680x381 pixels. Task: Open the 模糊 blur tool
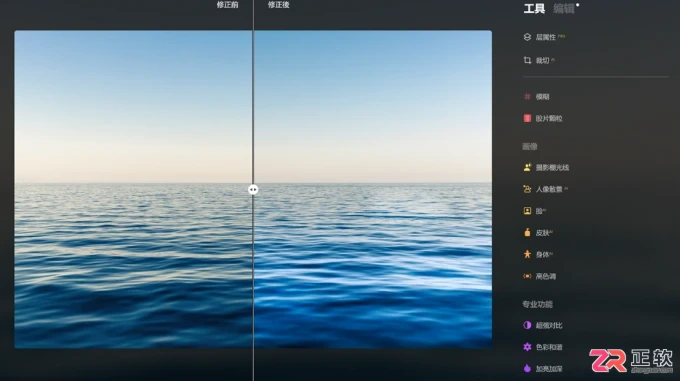coord(536,97)
